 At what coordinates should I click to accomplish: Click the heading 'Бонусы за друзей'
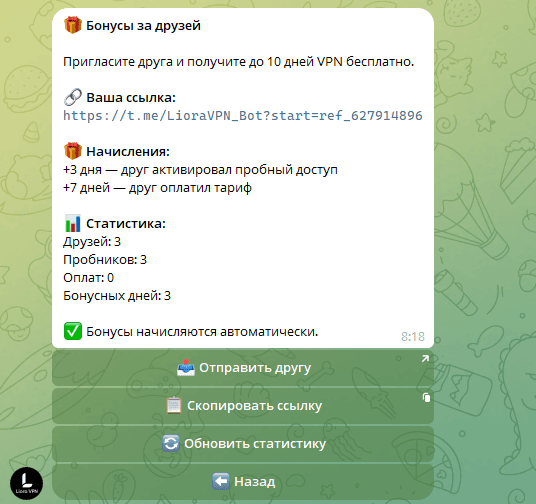point(143,26)
